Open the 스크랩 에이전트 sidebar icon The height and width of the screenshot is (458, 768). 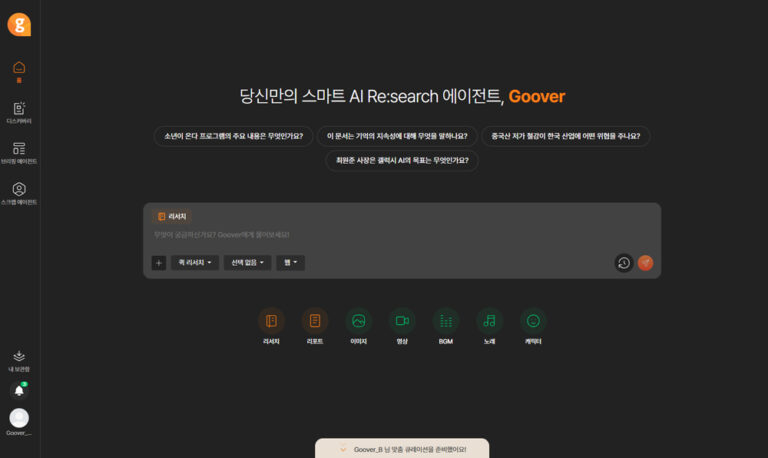19,190
